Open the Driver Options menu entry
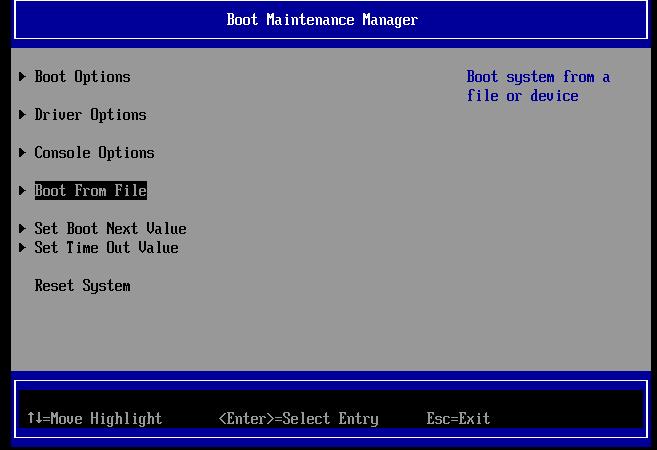The image size is (657, 450). coord(91,115)
